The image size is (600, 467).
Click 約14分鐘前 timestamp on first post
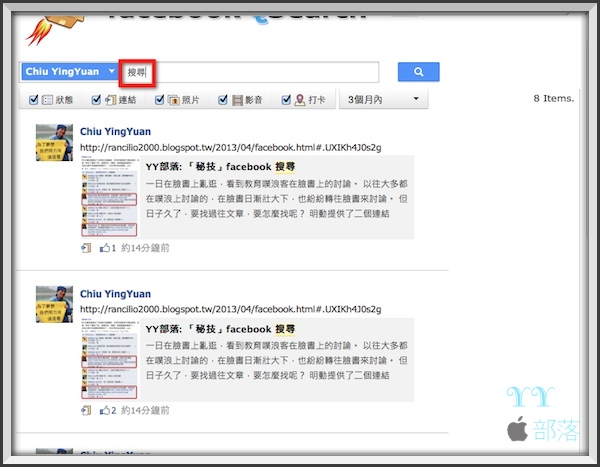pos(145,248)
